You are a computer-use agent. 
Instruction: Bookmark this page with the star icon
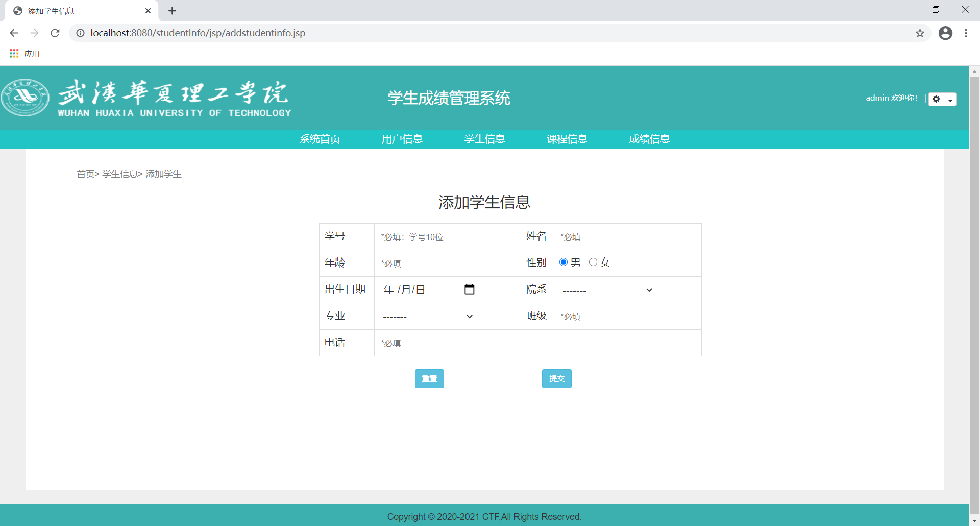click(x=920, y=33)
